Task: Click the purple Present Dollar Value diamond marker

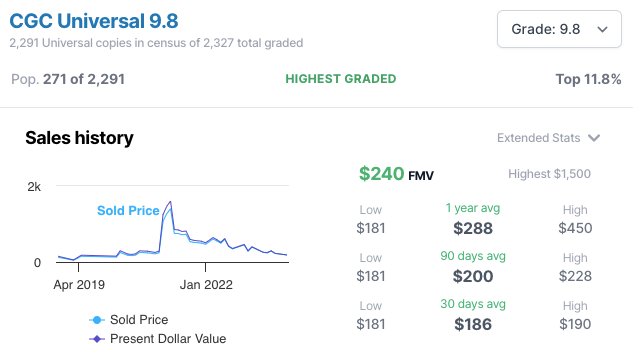Action: (97, 339)
